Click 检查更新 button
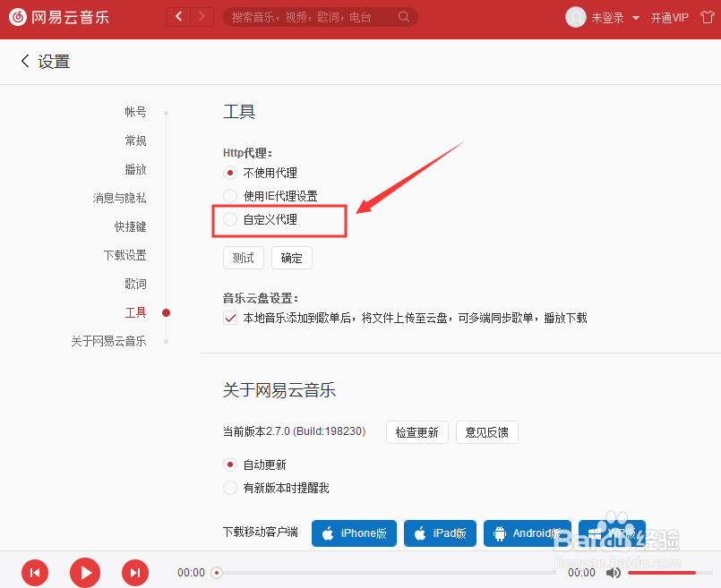 click(417, 432)
